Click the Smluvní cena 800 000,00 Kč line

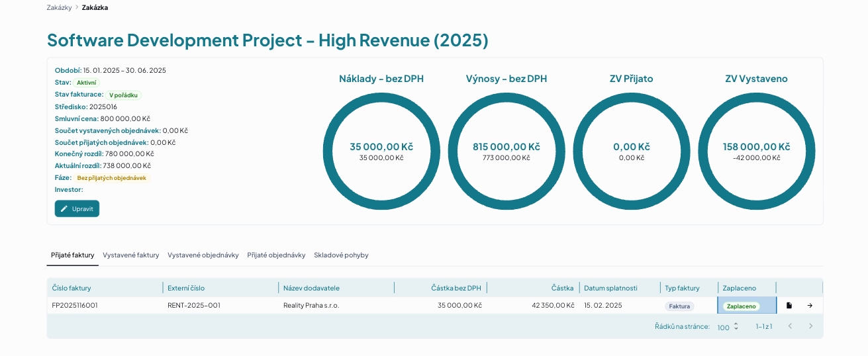pyautogui.click(x=103, y=118)
